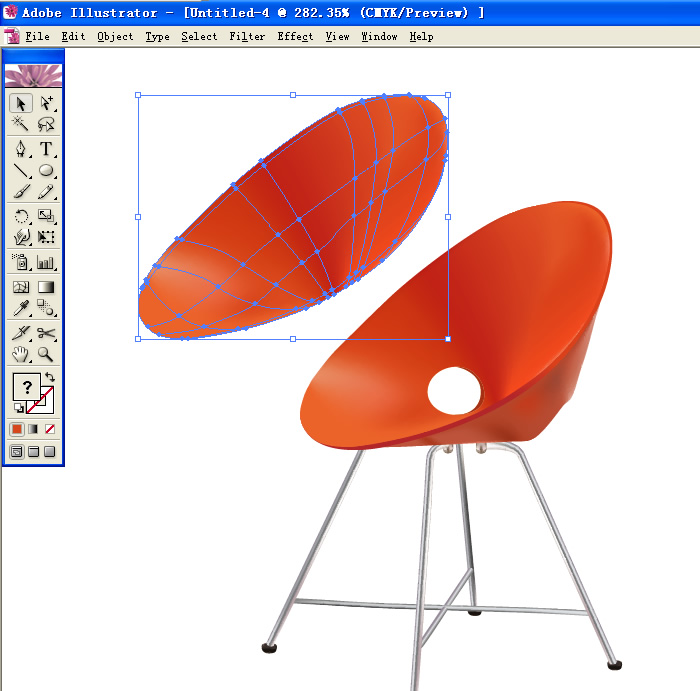This screenshot has height=691, width=700.
Task: Switch to Standard Screen Mode
Action: (17, 452)
